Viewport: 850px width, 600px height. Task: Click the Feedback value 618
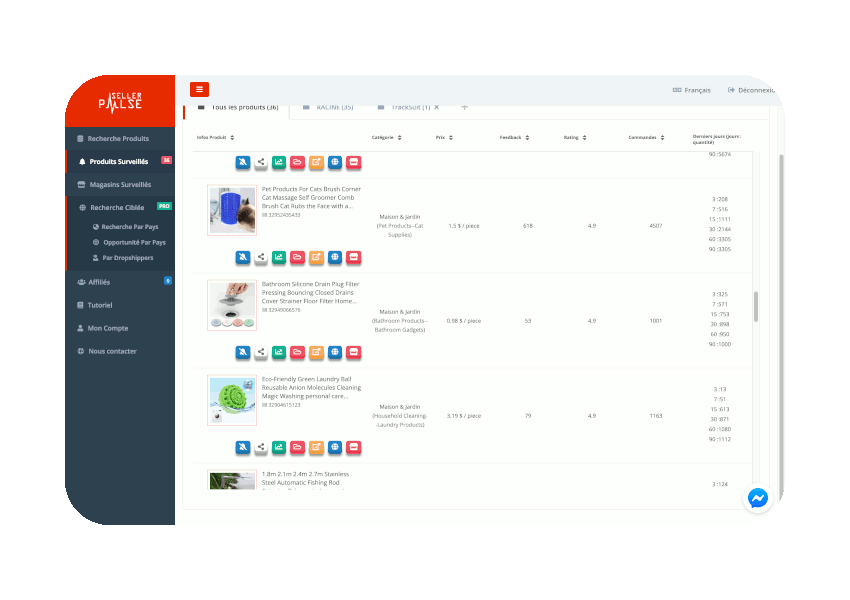coord(527,226)
